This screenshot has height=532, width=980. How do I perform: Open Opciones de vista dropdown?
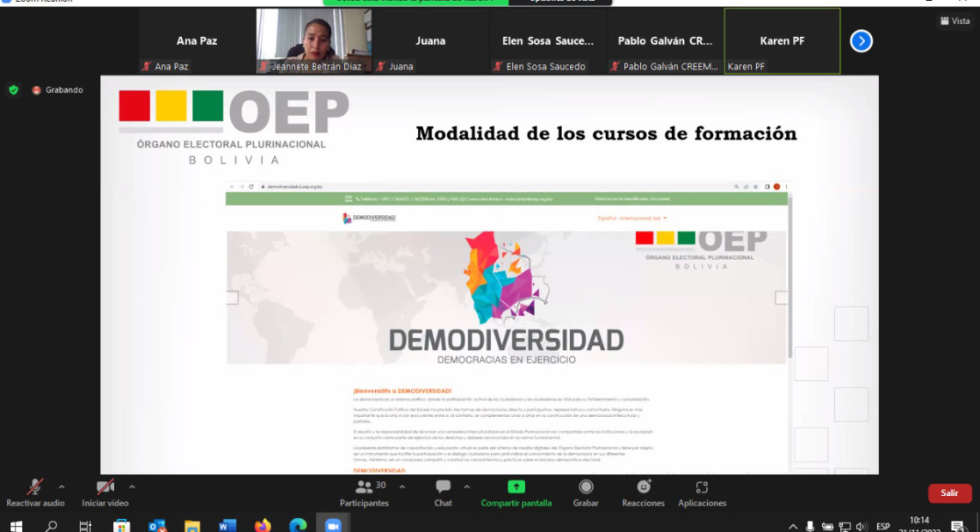tap(562, 3)
